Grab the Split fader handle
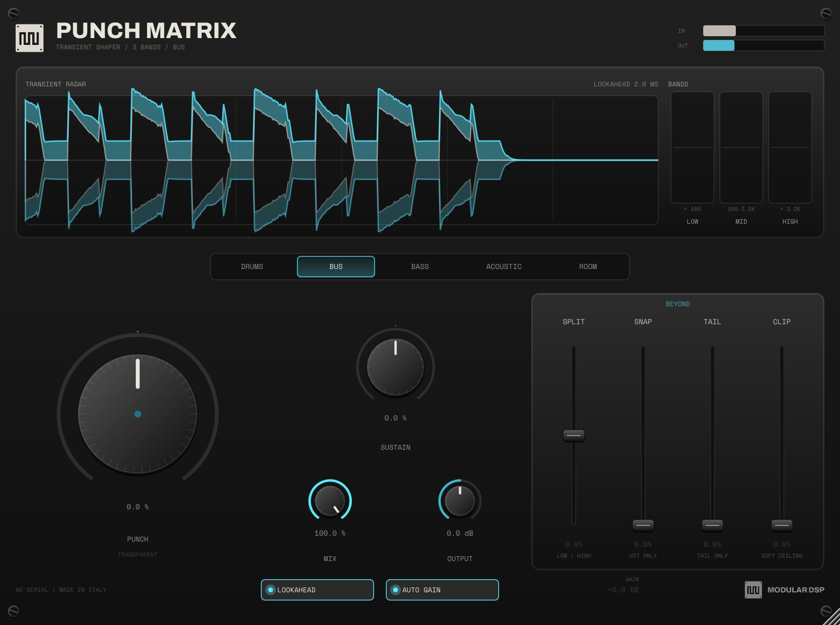 click(x=574, y=436)
